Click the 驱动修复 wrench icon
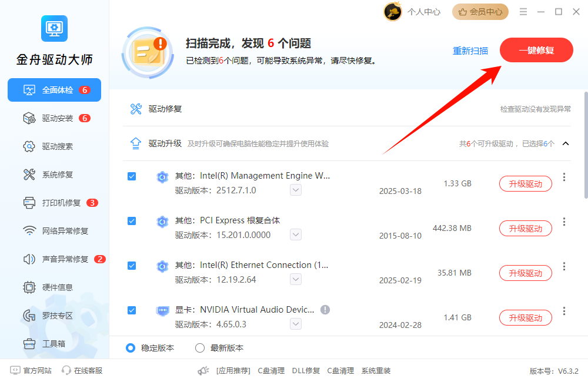588x382 pixels. [136, 109]
